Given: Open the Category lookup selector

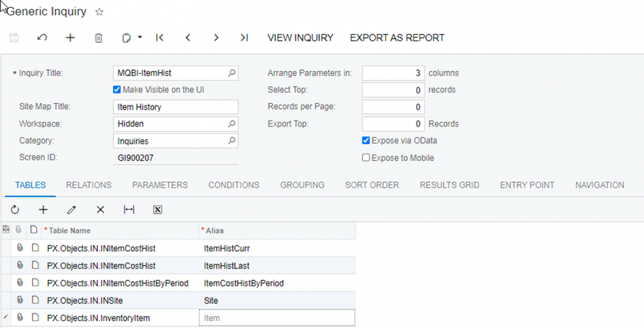Looking at the screenshot, I should pyautogui.click(x=231, y=141).
